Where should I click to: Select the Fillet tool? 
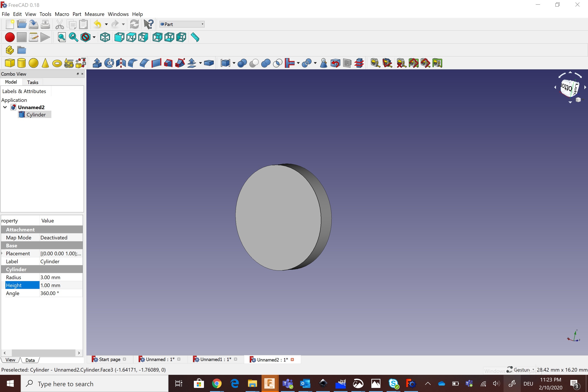(x=133, y=63)
